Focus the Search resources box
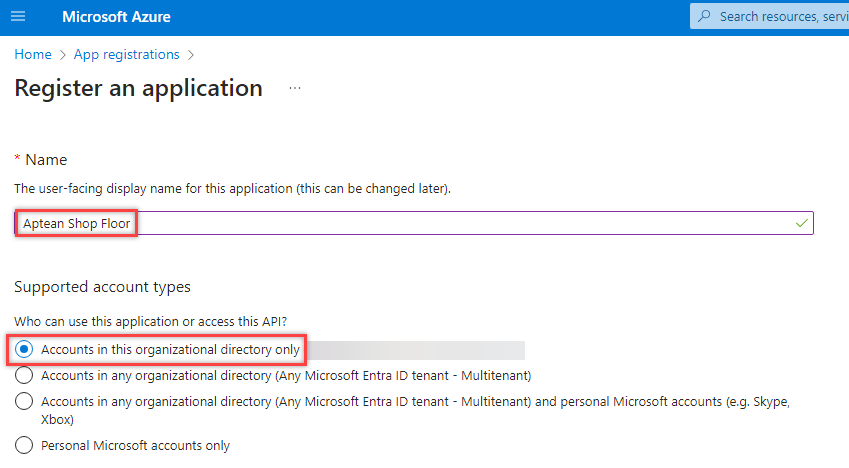The width and height of the screenshot is (849, 468). pyautogui.click(x=780, y=16)
